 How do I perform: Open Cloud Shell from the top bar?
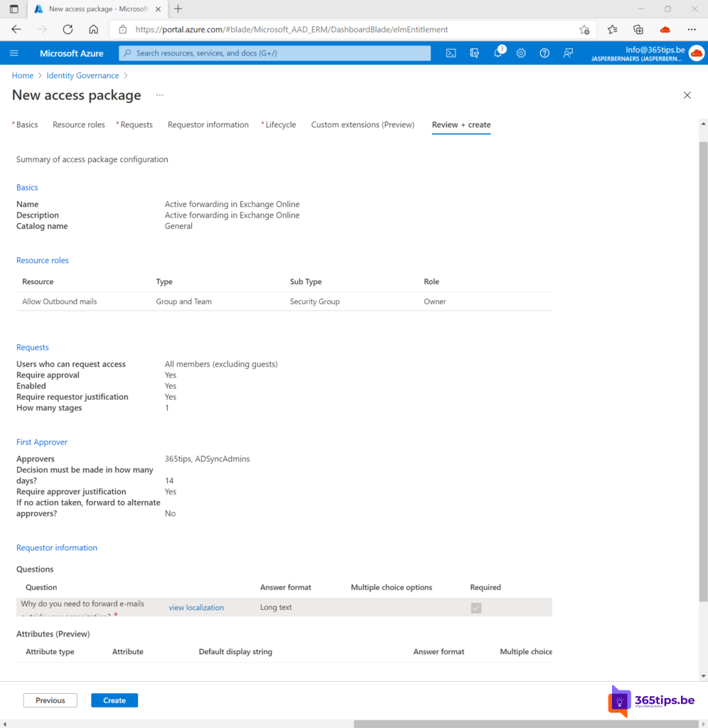click(x=451, y=53)
